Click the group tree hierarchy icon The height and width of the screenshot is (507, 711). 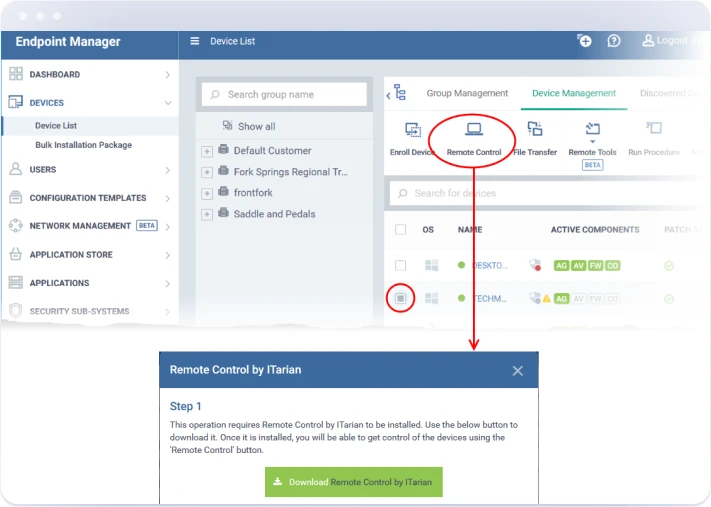coord(400,93)
